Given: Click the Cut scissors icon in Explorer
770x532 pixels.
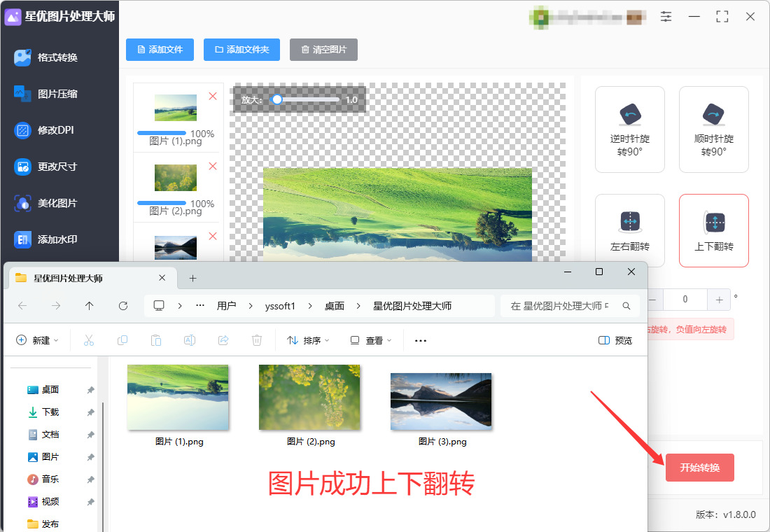Looking at the screenshot, I should point(89,340).
